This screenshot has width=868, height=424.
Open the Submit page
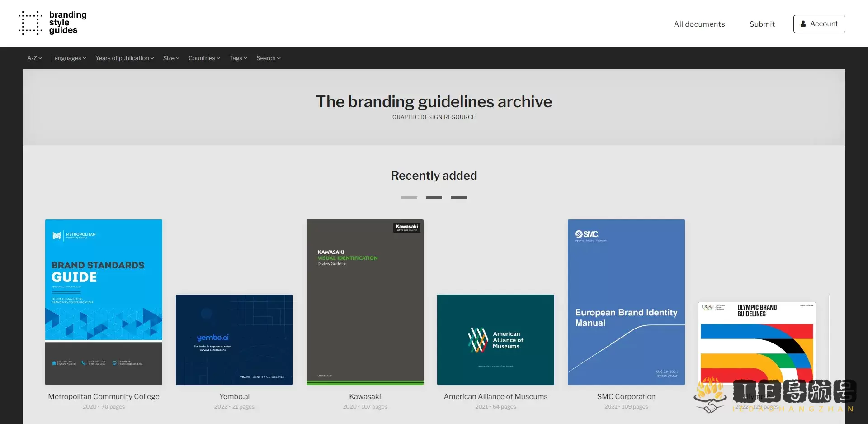click(x=762, y=24)
